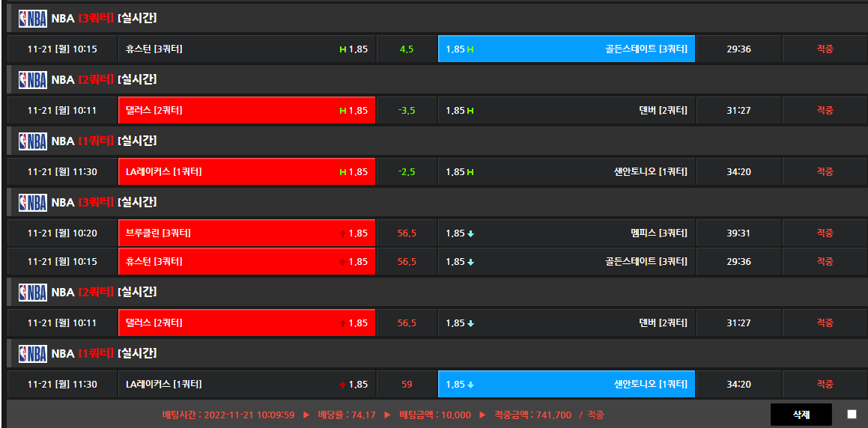Click the 적중 status in the 브루클린 row
The width and height of the screenshot is (868, 428).
point(825,233)
